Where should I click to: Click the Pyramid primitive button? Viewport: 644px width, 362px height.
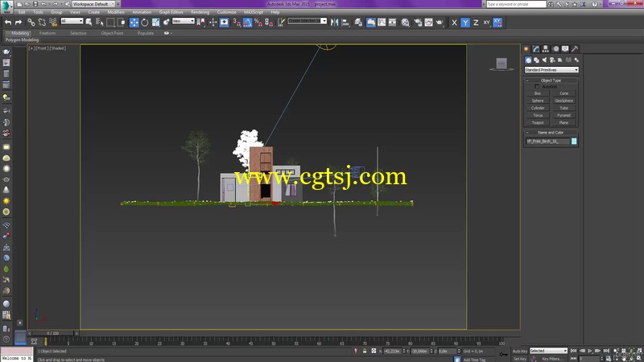click(x=564, y=116)
